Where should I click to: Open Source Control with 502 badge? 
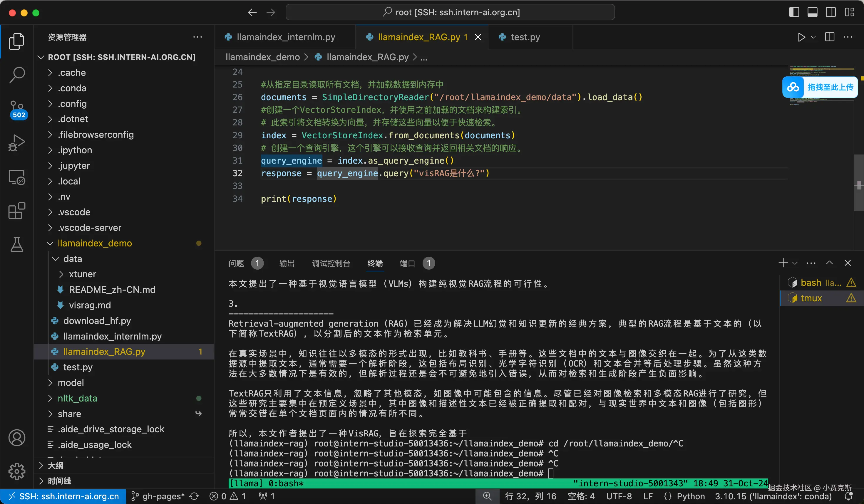click(x=16, y=109)
